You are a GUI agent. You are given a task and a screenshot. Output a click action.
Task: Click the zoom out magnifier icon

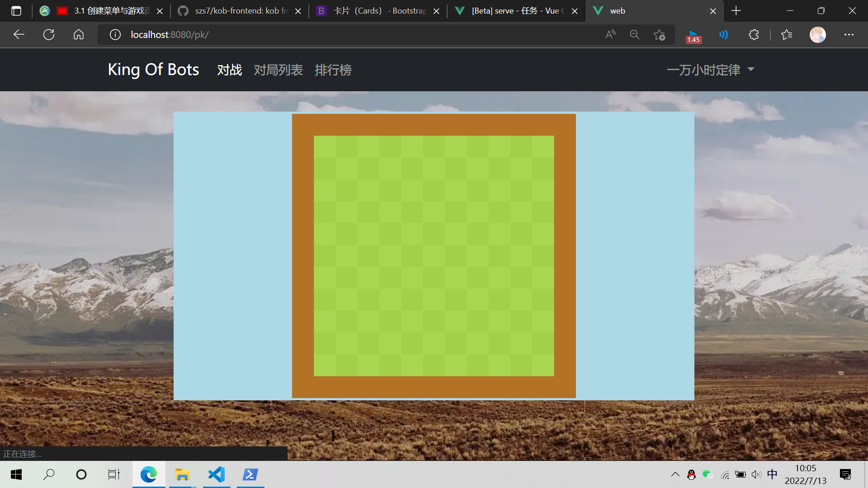coord(635,34)
